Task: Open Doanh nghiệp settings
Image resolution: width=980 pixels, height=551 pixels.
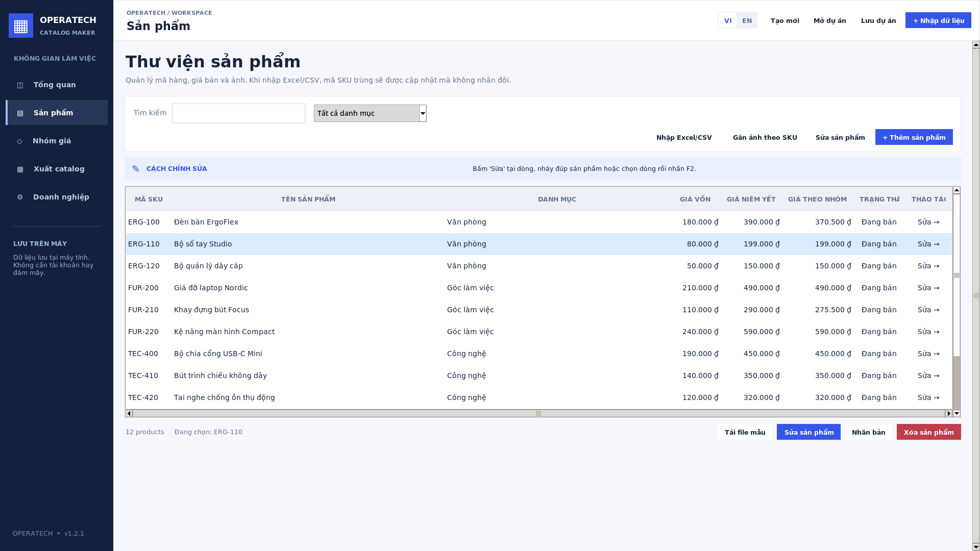Action: 57,197
